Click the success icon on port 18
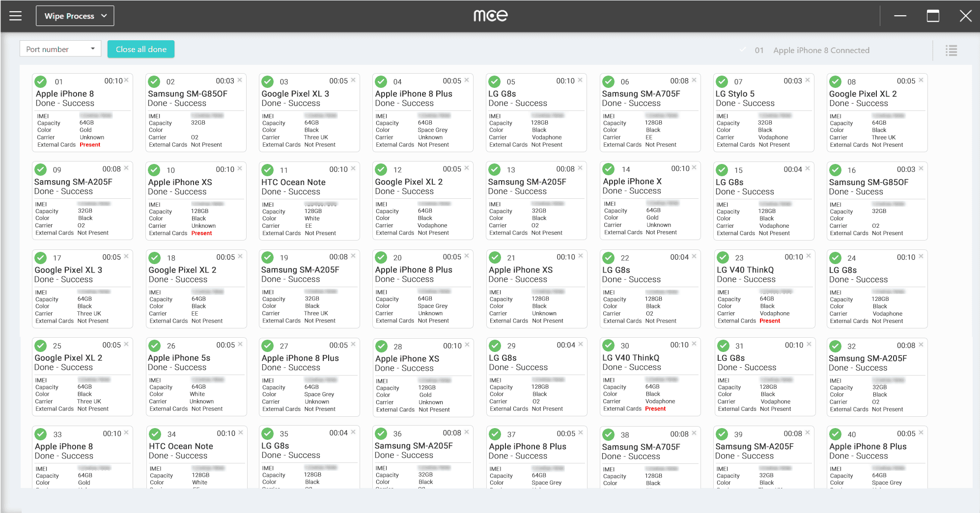Screen dimensions: 980x513 point(155,258)
